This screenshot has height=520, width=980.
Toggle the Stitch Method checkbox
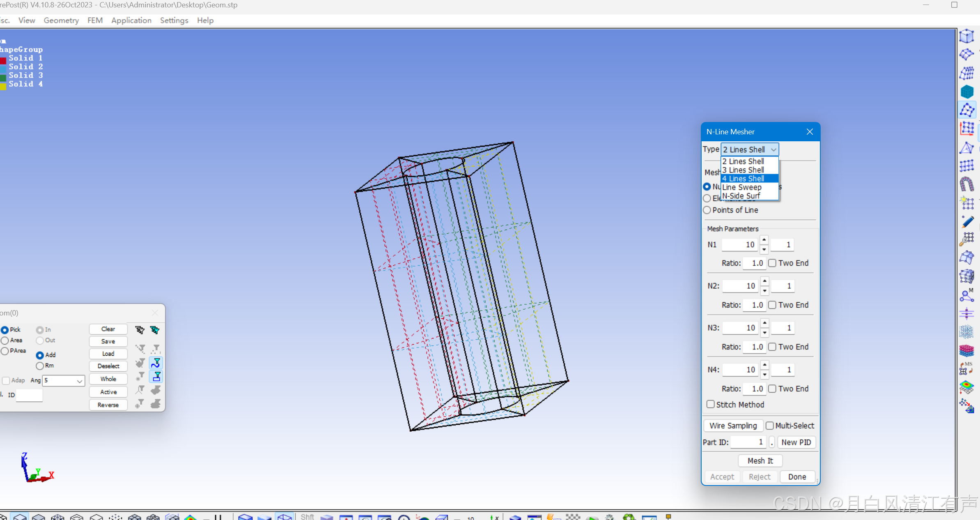pos(711,404)
